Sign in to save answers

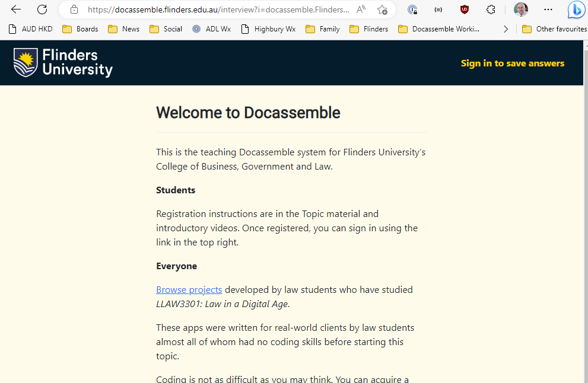click(512, 63)
